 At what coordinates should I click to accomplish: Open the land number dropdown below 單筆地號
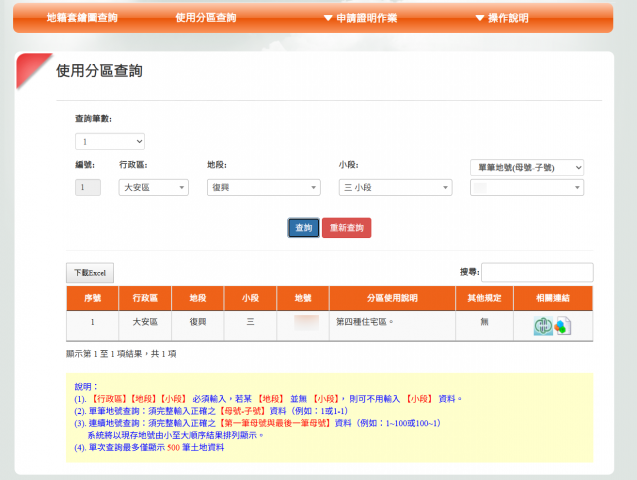click(x=527, y=188)
